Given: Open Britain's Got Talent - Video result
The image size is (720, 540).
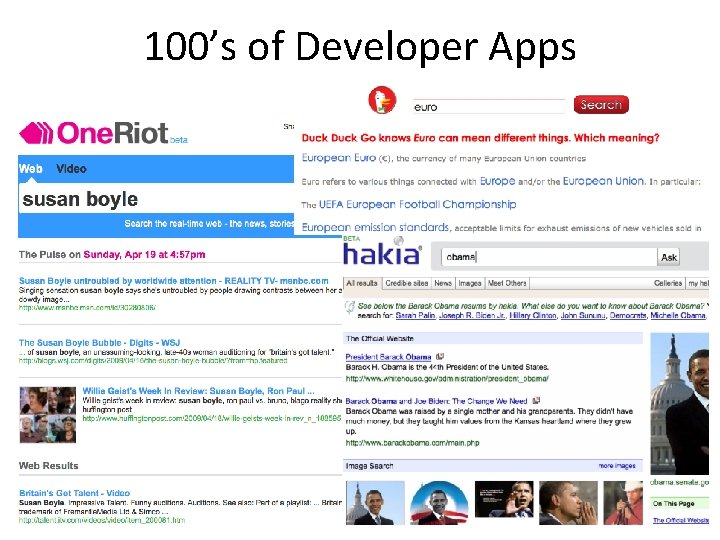Looking at the screenshot, I should tap(74, 493).
